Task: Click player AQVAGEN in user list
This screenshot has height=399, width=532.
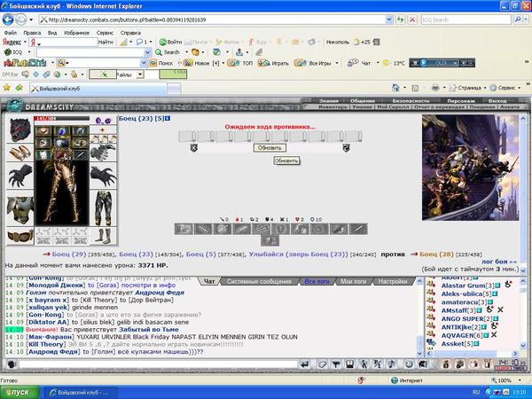Action: point(458,335)
